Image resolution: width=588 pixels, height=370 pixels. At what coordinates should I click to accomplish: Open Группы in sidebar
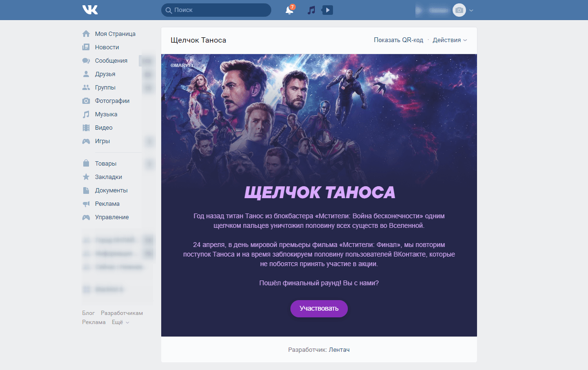click(x=105, y=88)
